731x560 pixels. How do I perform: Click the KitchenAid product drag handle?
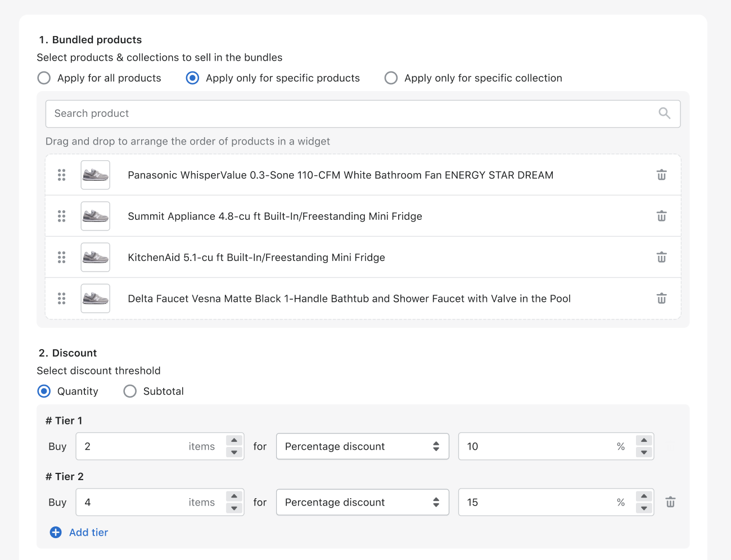pyautogui.click(x=62, y=257)
